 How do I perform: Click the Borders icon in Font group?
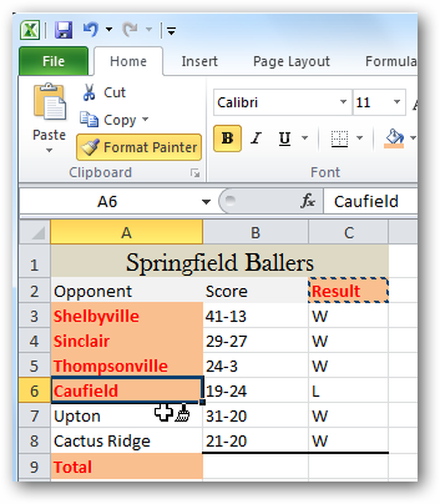339,139
